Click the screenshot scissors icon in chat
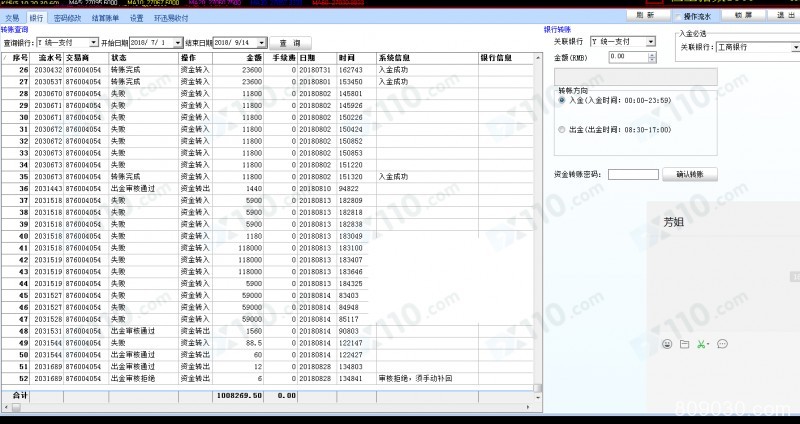The height and width of the screenshot is (424, 800). [x=702, y=344]
